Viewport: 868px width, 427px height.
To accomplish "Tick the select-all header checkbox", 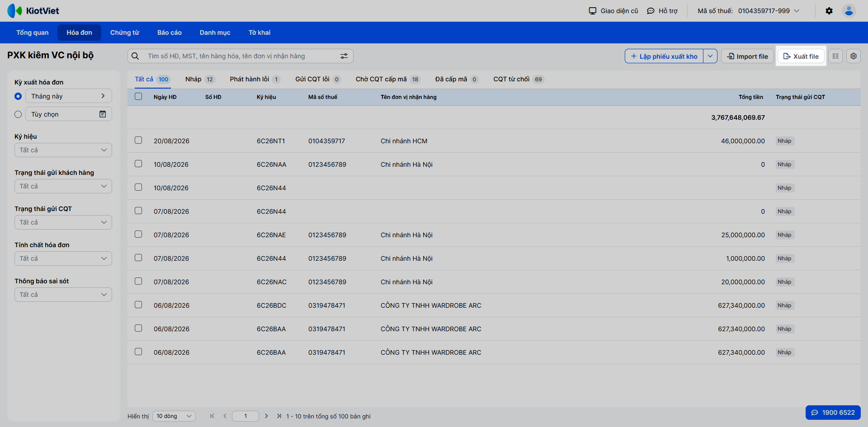I will (x=138, y=96).
